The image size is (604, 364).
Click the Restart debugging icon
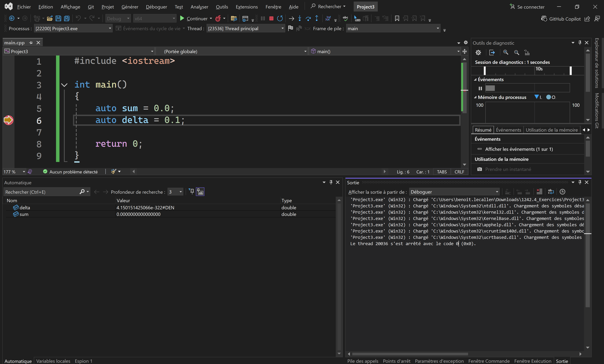(280, 19)
